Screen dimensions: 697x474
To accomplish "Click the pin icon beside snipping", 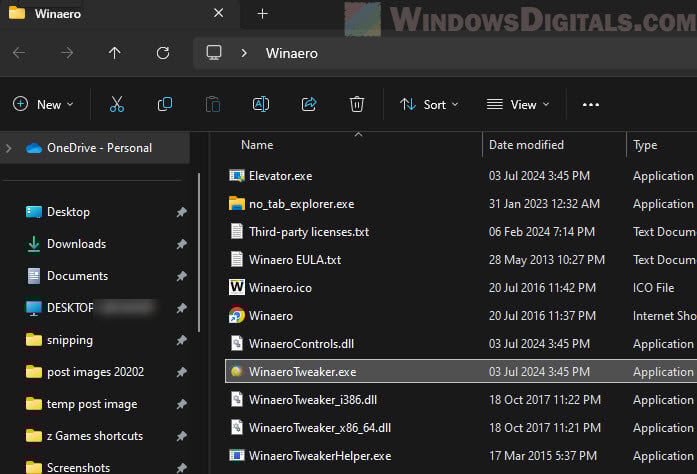I will pyautogui.click(x=181, y=340).
